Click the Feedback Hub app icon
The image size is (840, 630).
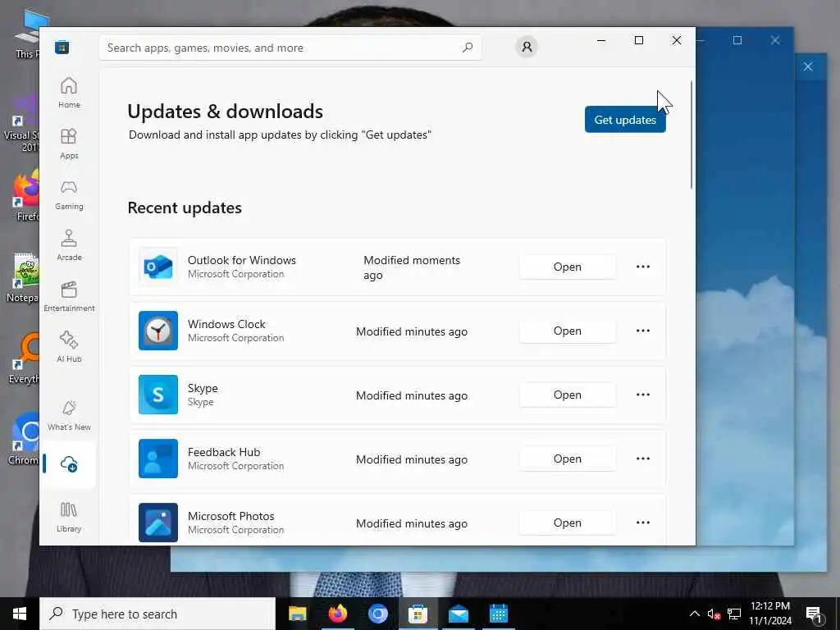point(158,459)
